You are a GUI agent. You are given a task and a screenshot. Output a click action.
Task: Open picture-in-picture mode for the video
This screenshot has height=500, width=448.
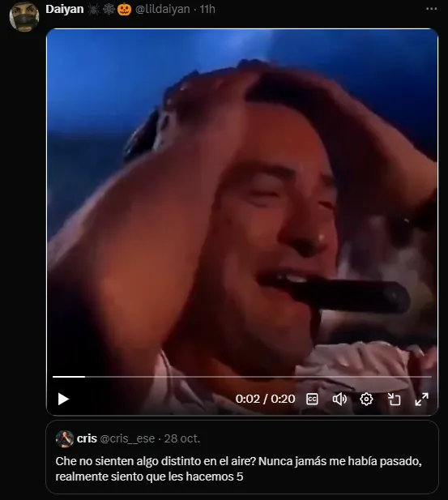(394, 399)
